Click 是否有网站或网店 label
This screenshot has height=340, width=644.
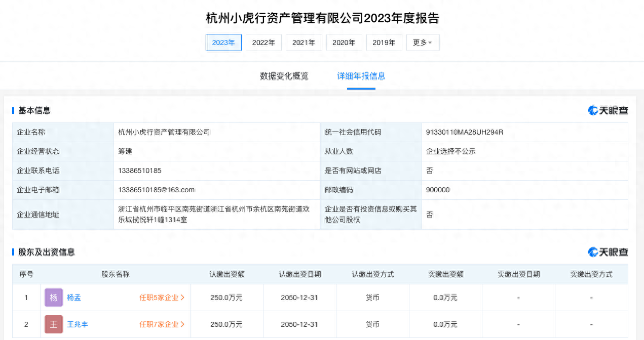pyautogui.click(x=353, y=171)
